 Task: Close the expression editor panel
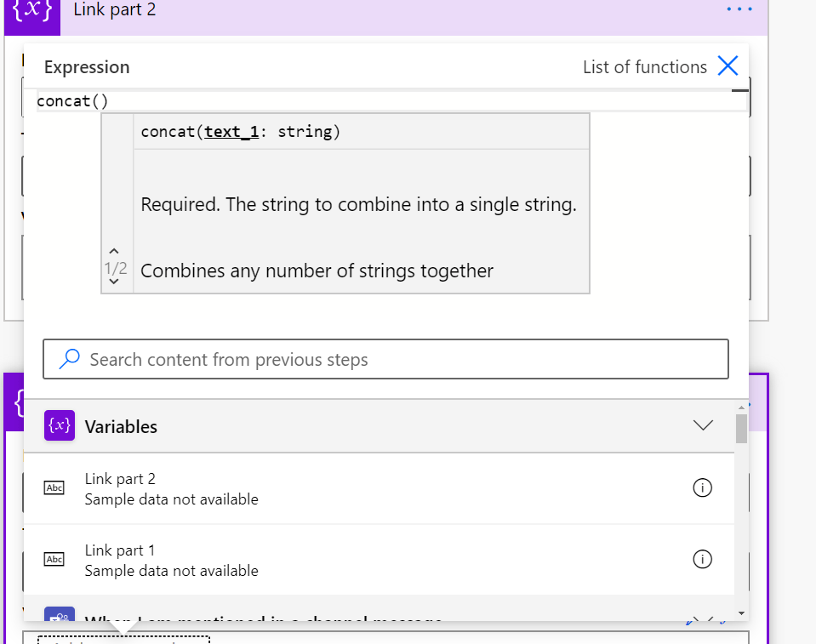pyautogui.click(x=728, y=66)
